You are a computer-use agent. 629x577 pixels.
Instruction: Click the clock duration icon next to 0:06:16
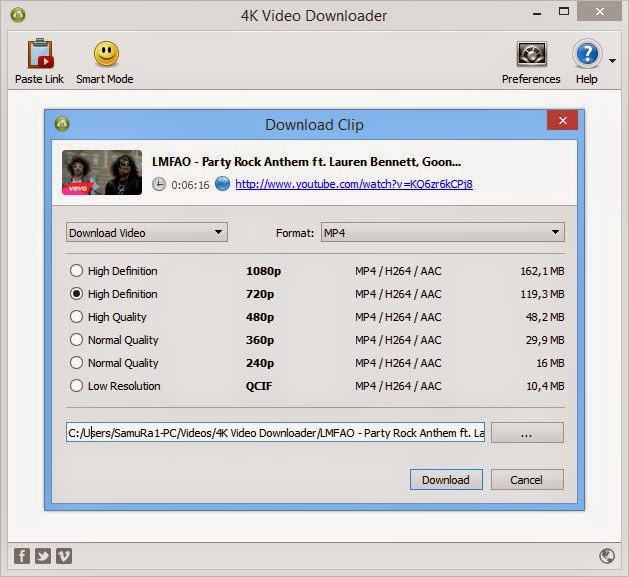[x=159, y=184]
